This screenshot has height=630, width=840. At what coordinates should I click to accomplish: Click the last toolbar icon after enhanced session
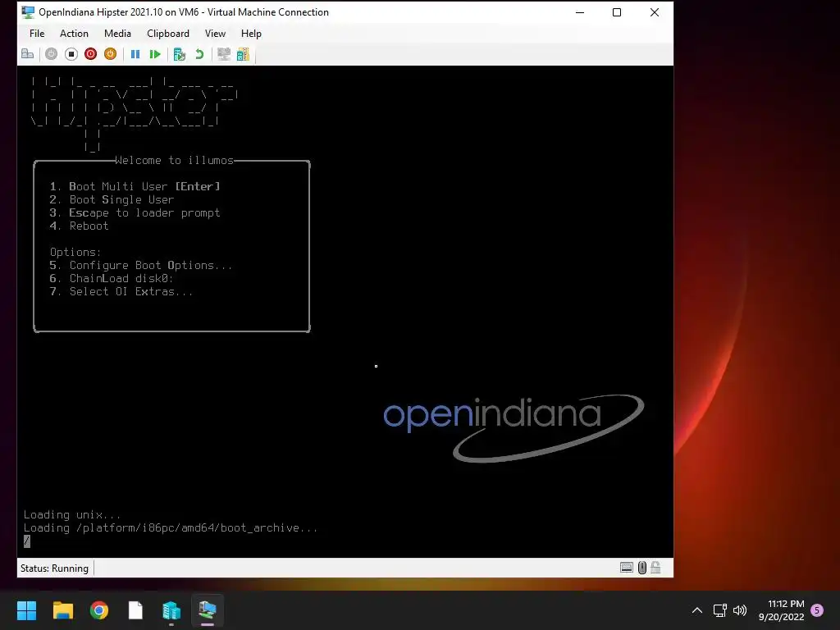(243, 54)
